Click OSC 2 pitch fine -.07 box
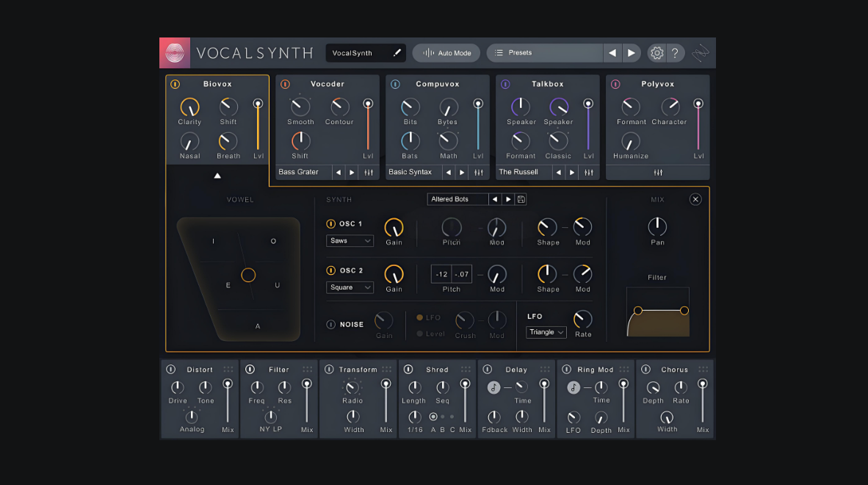 point(462,274)
